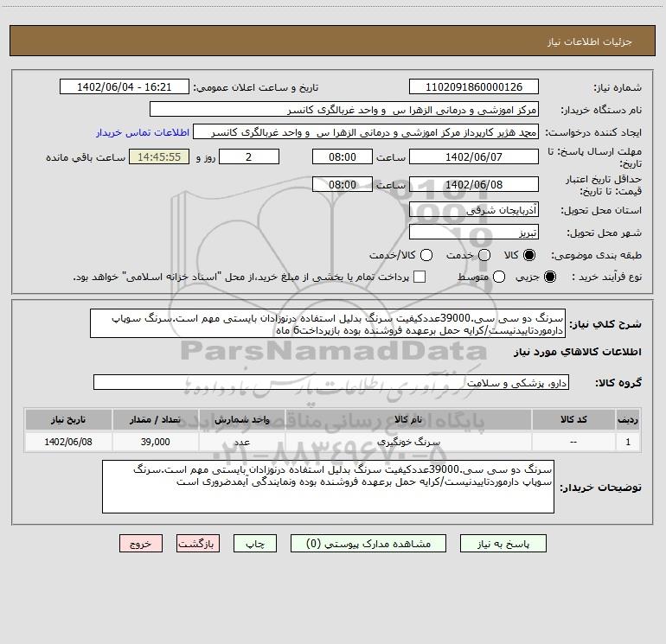Click the شرح کلی نیاز description box
The height and width of the screenshot is (644, 666).
click(328, 323)
